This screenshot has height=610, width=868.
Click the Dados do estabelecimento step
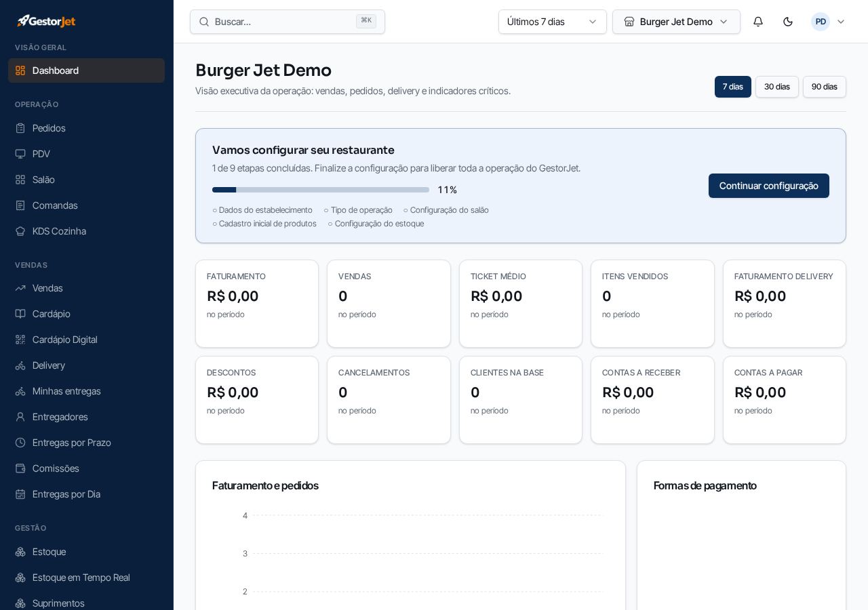262,210
